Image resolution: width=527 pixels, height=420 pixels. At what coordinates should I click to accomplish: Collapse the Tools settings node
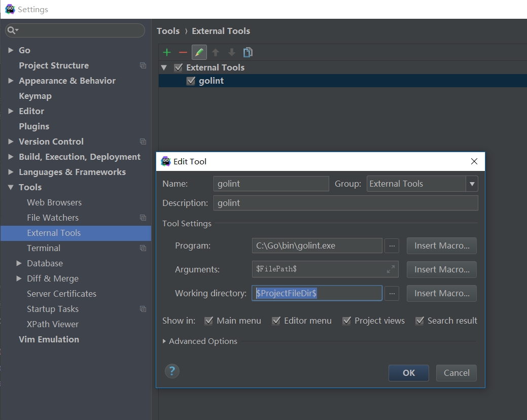pyautogui.click(x=11, y=187)
